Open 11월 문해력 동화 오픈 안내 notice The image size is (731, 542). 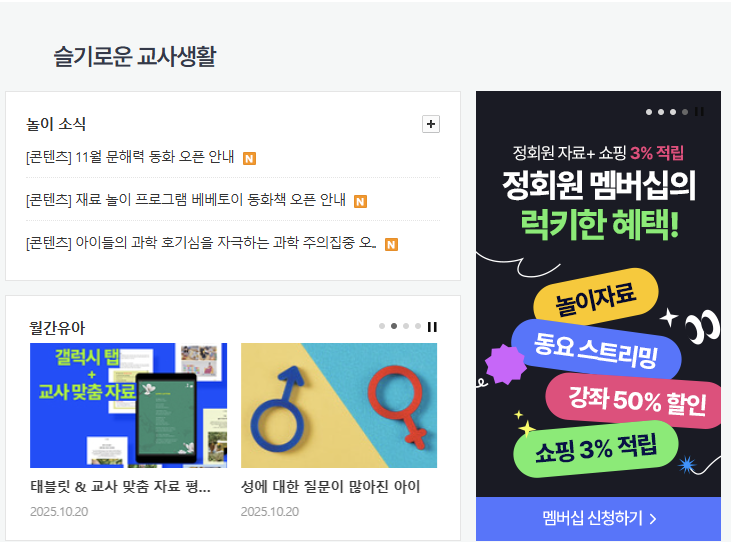click(x=130, y=157)
